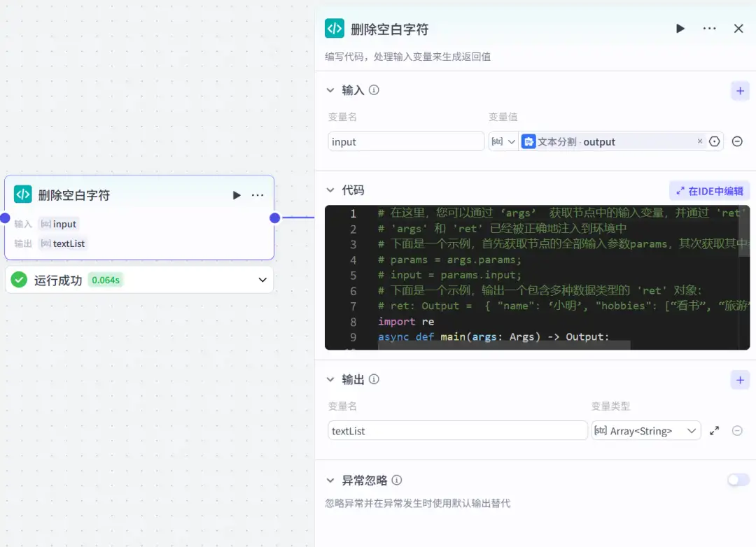Click the node's right output port

click(275, 218)
